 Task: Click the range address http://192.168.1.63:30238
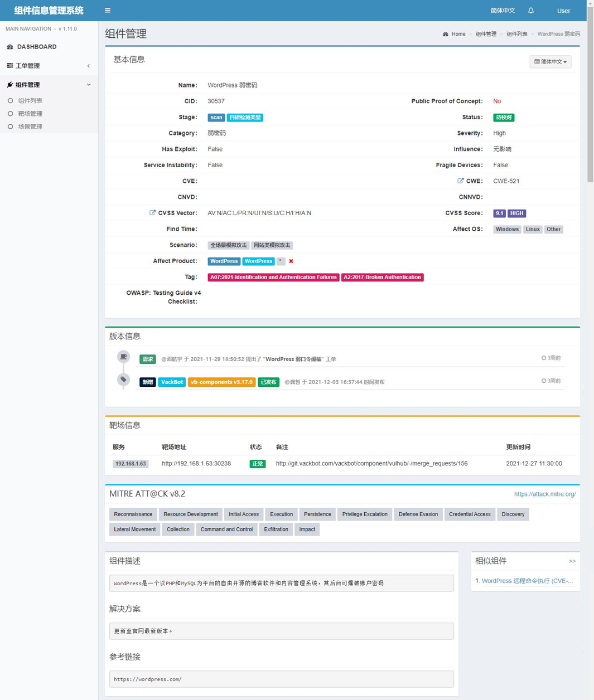click(196, 464)
